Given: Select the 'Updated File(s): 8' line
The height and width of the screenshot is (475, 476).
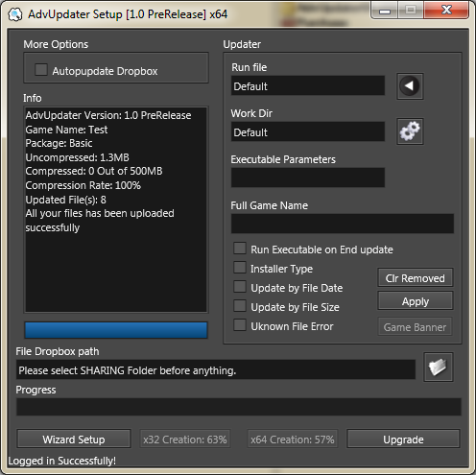Looking at the screenshot, I should [66, 200].
